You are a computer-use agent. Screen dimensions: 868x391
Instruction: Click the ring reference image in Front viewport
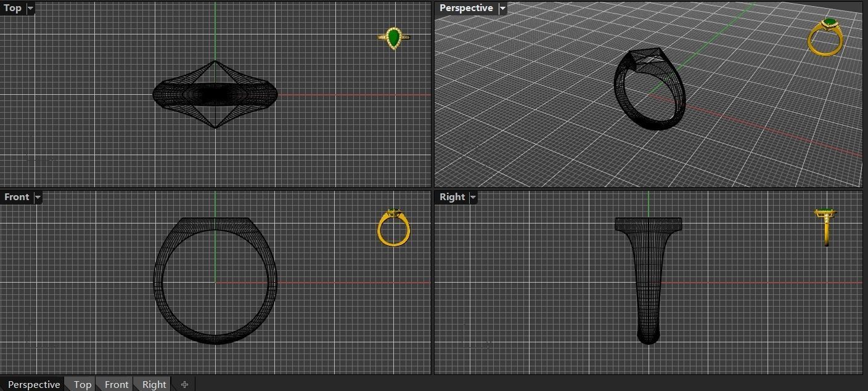click(x=393, y=227)
